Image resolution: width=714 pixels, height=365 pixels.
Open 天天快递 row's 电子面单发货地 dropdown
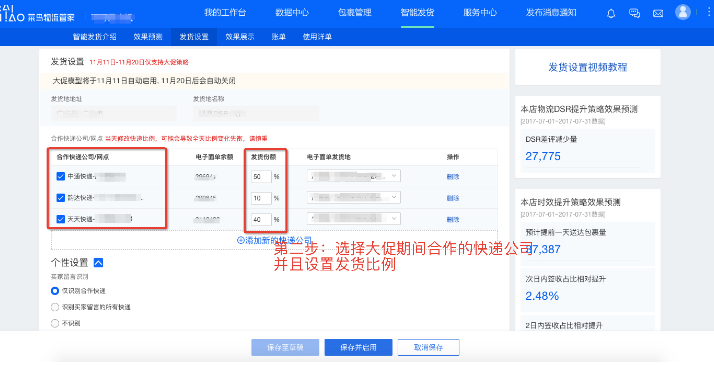[354, 219]
